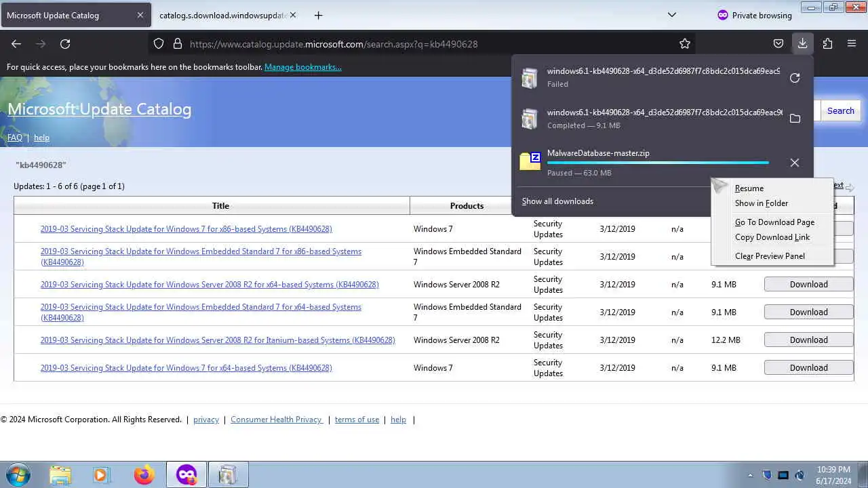The height and width of the screenshot is (488, 868).
Task: Click the padlock site info icon
Action: pos(178,43)
